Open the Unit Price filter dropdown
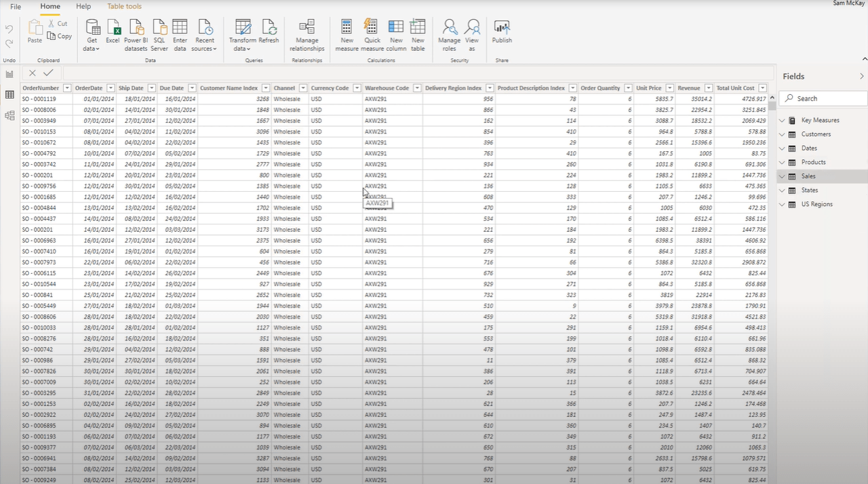 670,88
